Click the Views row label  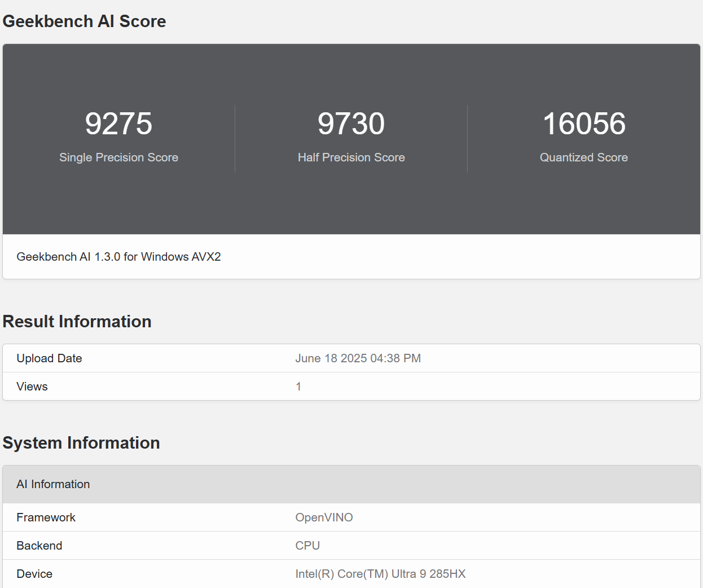pyautogui.click(x=32, y=387)
